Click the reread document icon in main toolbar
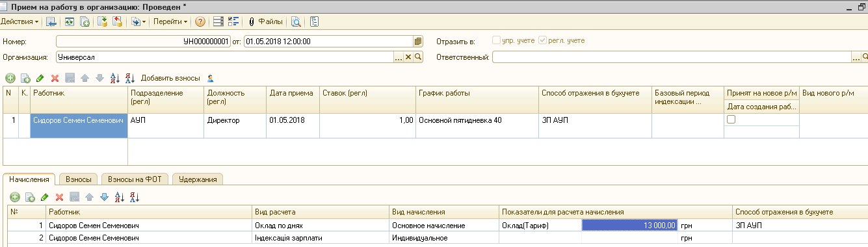 [70, 21]
